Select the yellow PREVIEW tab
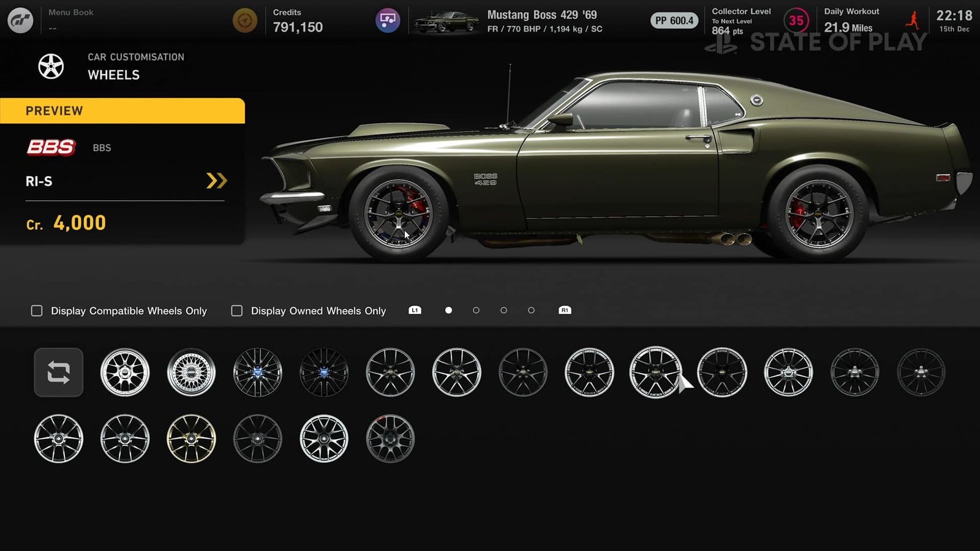 pos(123,111)
